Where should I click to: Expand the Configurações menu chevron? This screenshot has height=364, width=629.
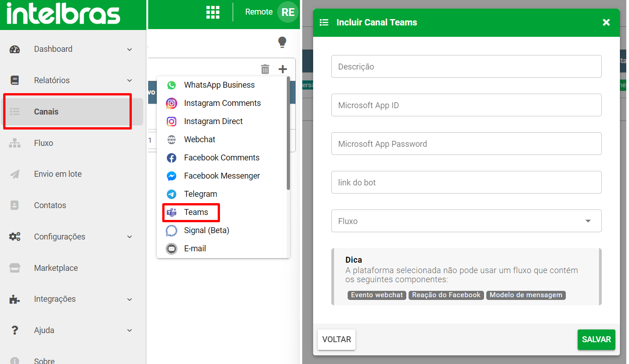tap(130, 237)
